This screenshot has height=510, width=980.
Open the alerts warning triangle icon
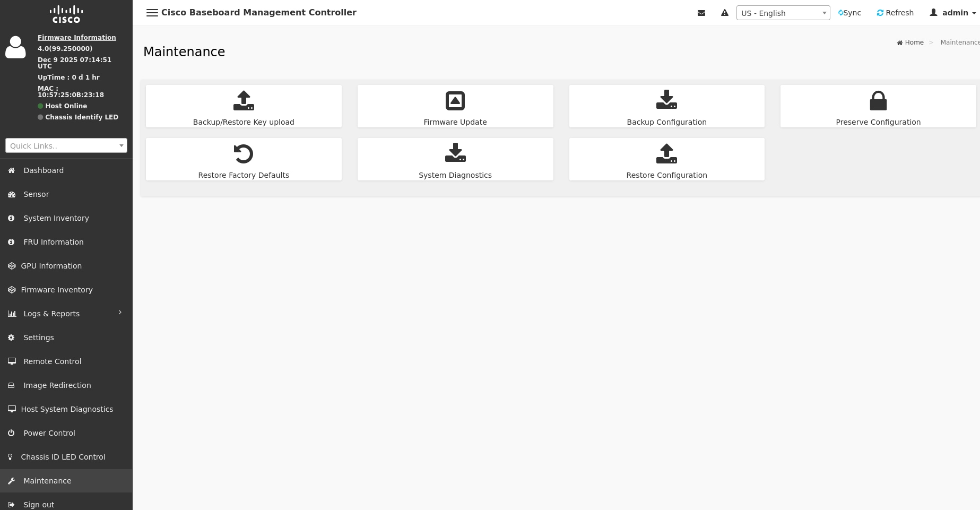725,13
